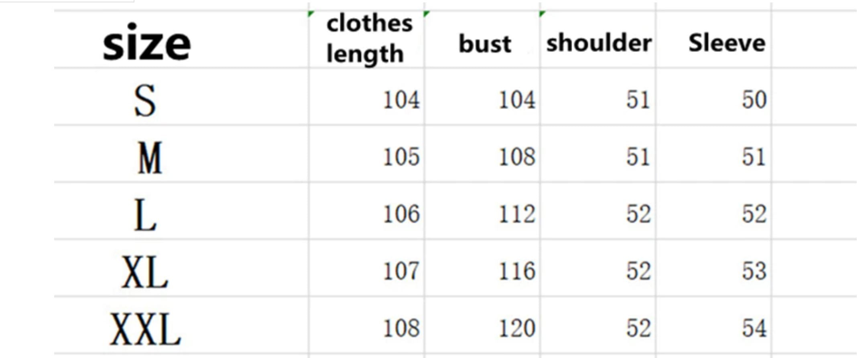Click the size M row label
Viewport: 868px width, 358px height.
click(149, 158)
